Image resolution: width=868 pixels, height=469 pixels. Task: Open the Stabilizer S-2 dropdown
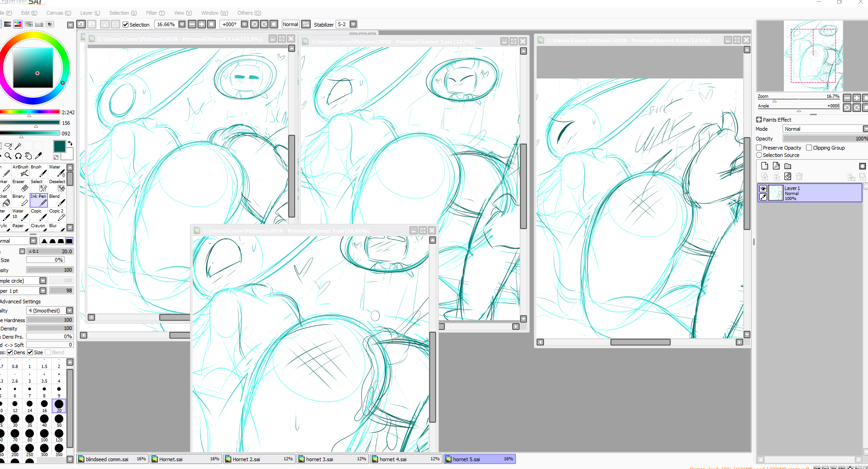pyautogui.click(x=353, y=24)
